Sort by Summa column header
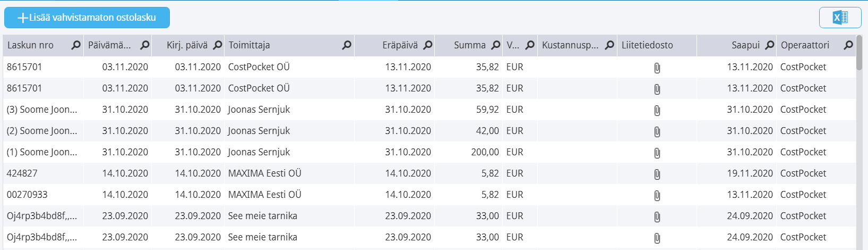Viewport: 868px width, 250px height. [x=469, y=45]
